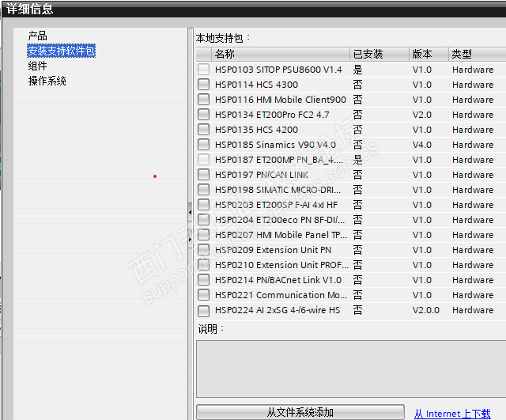Select the row name HSP0135 HCS 4200
The height and width of the screenshot is (420, 506).
point(256,130)
